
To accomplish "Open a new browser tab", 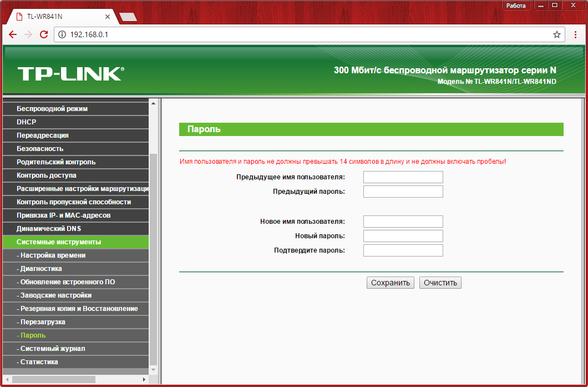I will (x=128, y=17).
